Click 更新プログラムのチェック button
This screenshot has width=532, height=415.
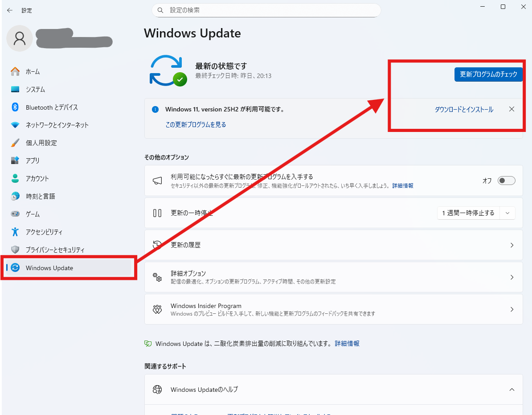pyautogui.click(x=488, y=74)
